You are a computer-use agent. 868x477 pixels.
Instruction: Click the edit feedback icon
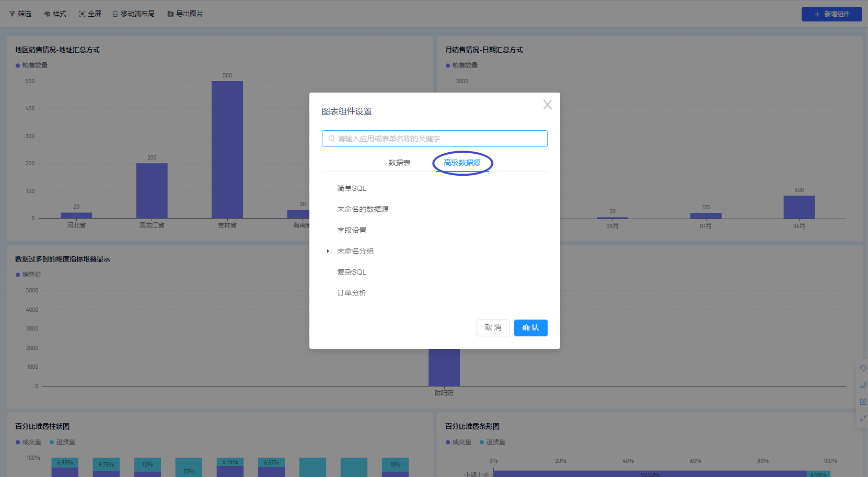(863, 402)
